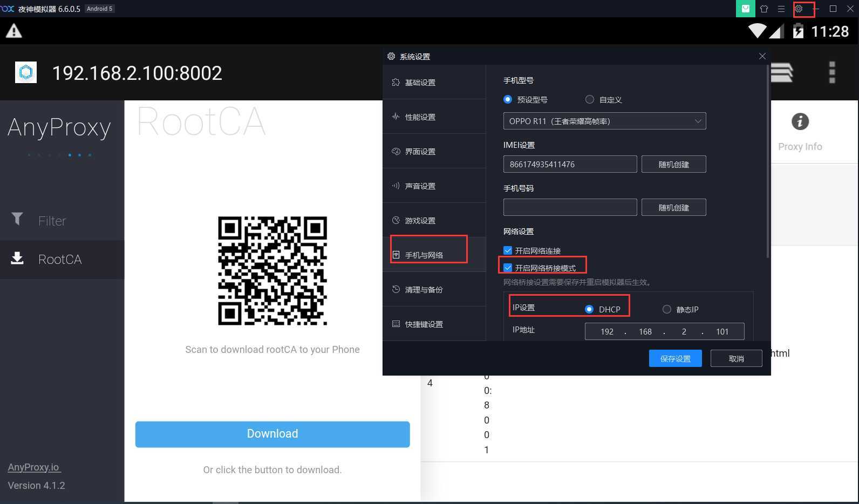This screenshot has height=504, width=859.
Task: Open the browser three-dot overflow menu
Action: pos(832,72)
